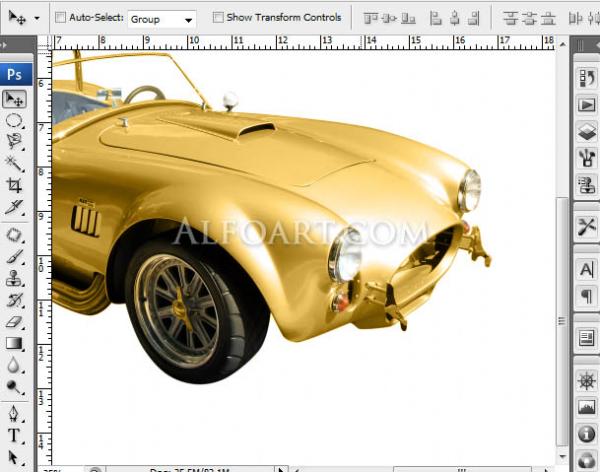Choose the Eraser tool
This screenshot has height=472, width=600.
click(x=15, y=322)
